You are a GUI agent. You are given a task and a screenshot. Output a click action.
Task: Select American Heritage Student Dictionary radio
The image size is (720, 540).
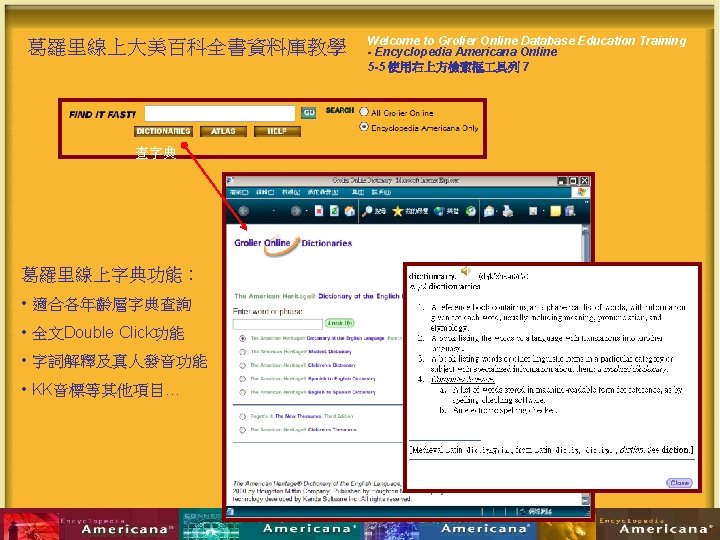click(x=242, y=352)
